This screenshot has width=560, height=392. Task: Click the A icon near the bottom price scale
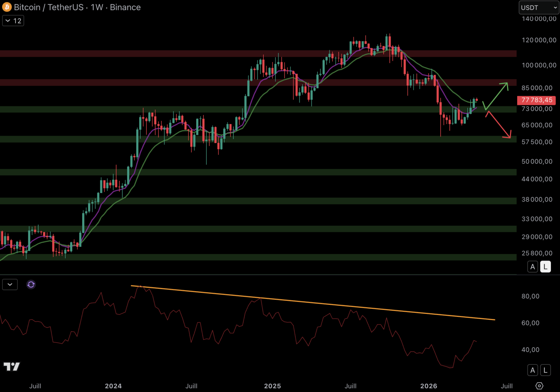(532, 370)
